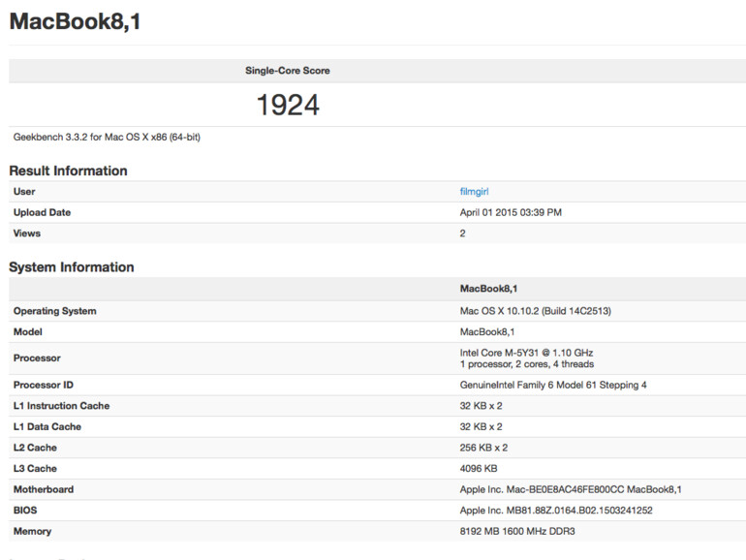This screenshot has width=746, height=560.
Task: Select the BIOS row label
Action: tap(25, 511)
